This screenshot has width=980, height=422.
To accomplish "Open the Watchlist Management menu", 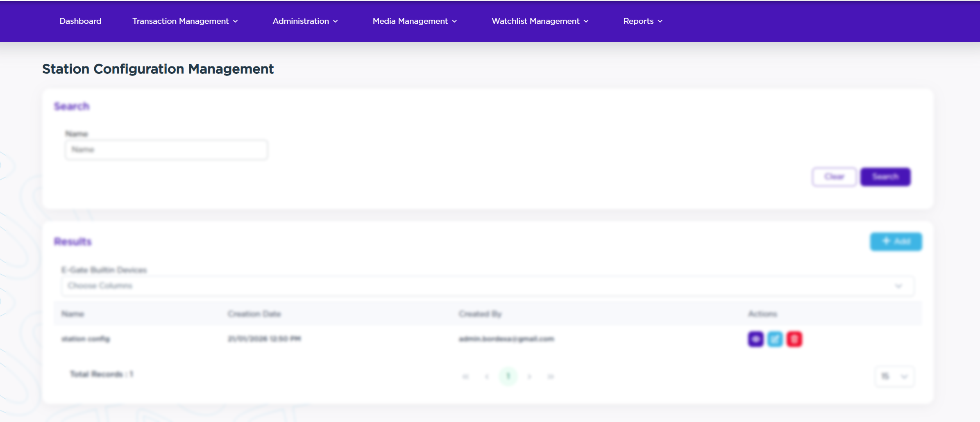I will pyautogui.click(x=540, y=21).
